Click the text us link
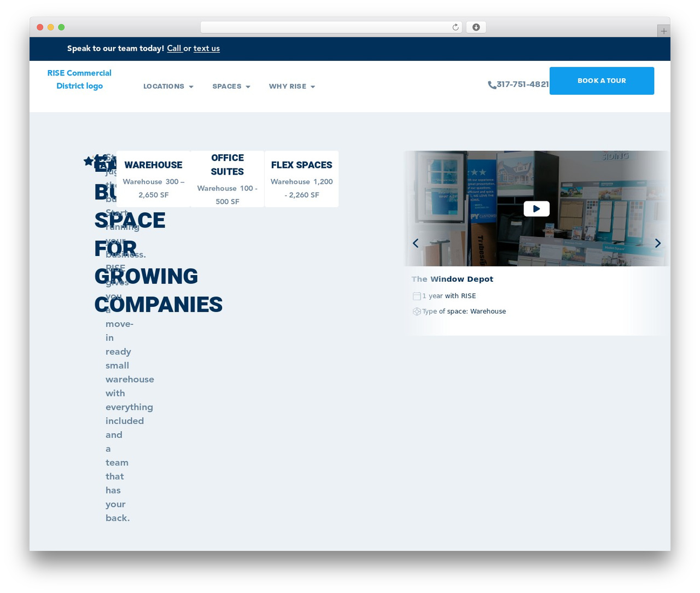 click(x=207, y=48)
